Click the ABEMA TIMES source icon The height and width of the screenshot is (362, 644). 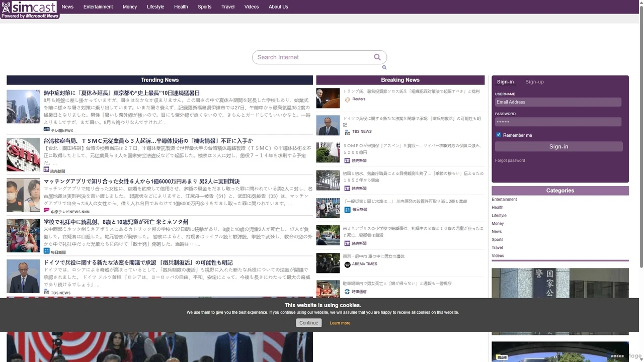coord(347,264)
